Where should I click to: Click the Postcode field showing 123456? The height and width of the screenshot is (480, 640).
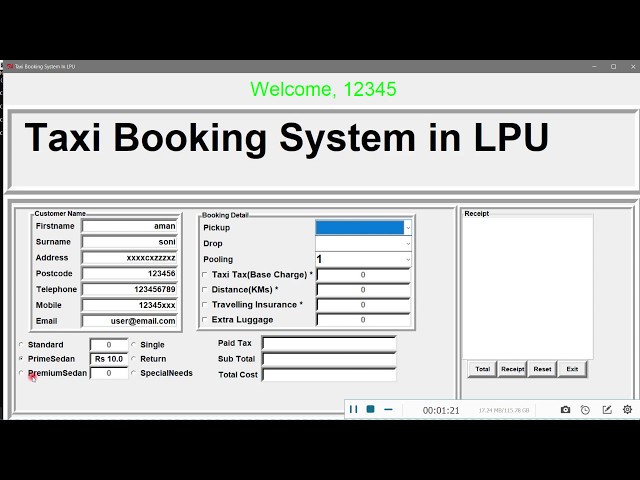click(129, 273)
